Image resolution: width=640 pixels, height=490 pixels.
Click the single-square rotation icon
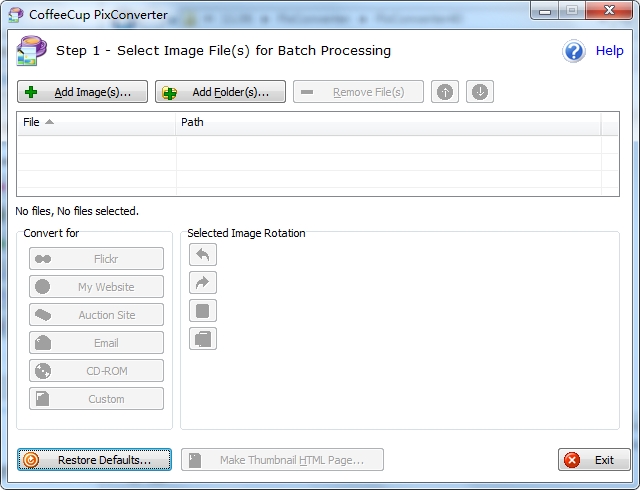coord(203,311)
